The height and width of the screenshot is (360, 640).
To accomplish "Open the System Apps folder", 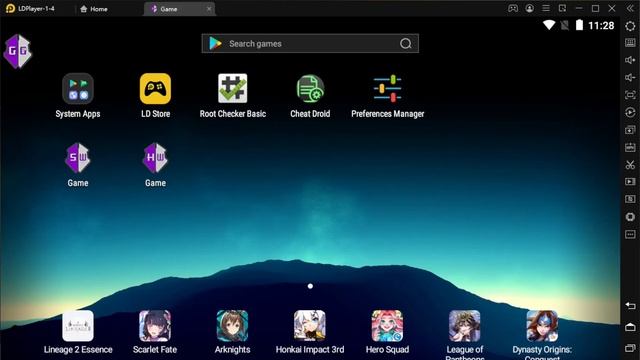I will (78, 89).
